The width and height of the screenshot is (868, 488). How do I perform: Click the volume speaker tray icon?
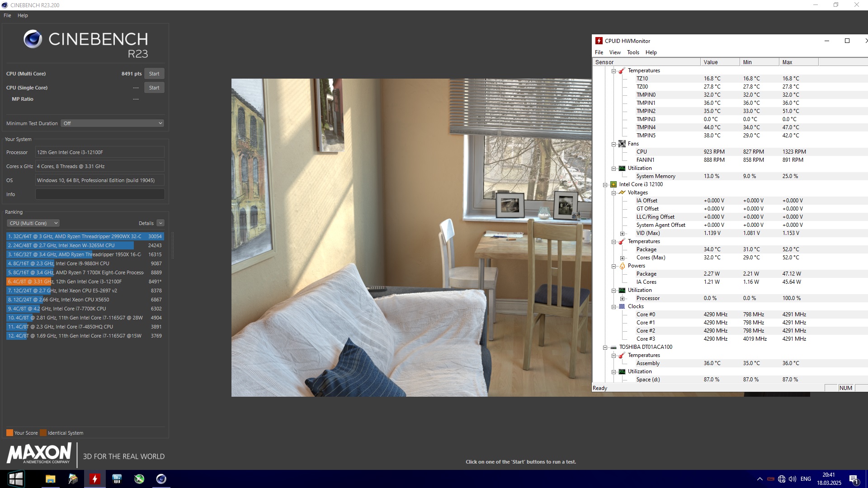pos(792,479)
